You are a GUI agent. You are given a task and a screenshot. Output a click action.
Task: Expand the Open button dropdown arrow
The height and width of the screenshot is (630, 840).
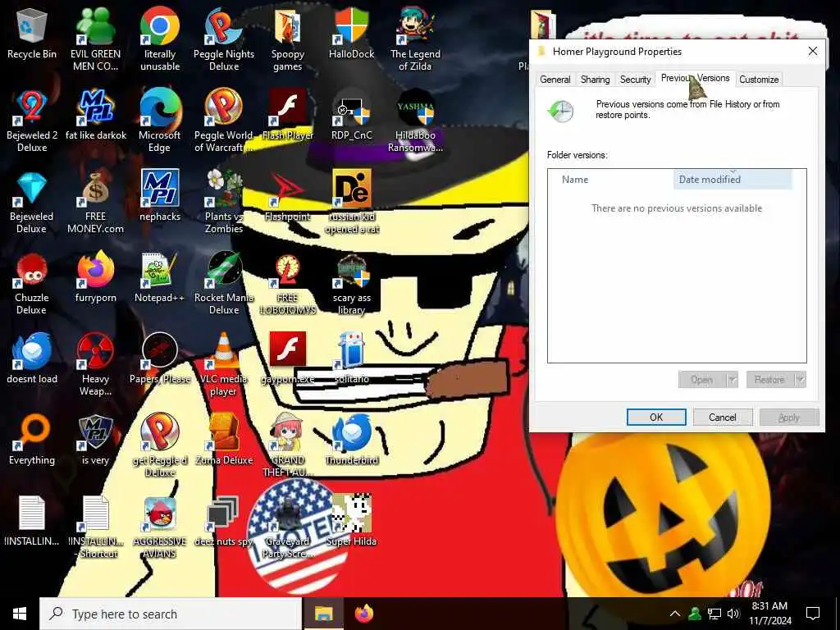[x=733, y=380]
